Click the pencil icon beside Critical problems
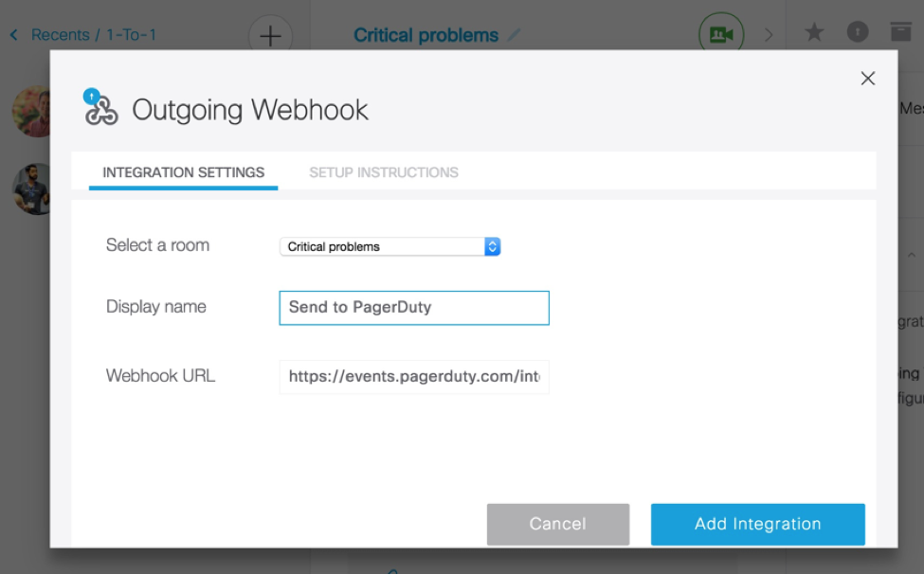The height and width of the screenshot is (574, 924). [x=515, y=35]
